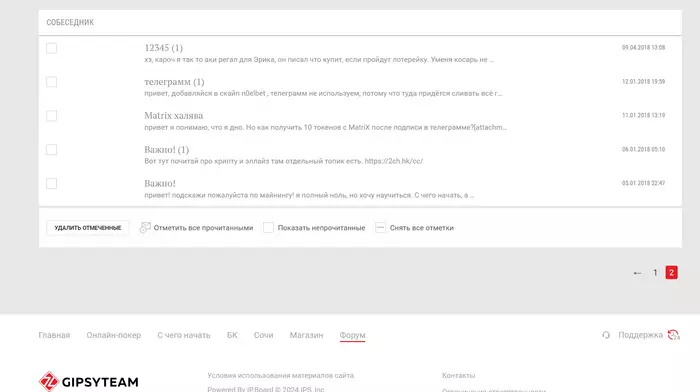Click the 'Собеседник' column header
This screenshot has width=700, height=392.
pyautogui.click(x=70, y=22)
